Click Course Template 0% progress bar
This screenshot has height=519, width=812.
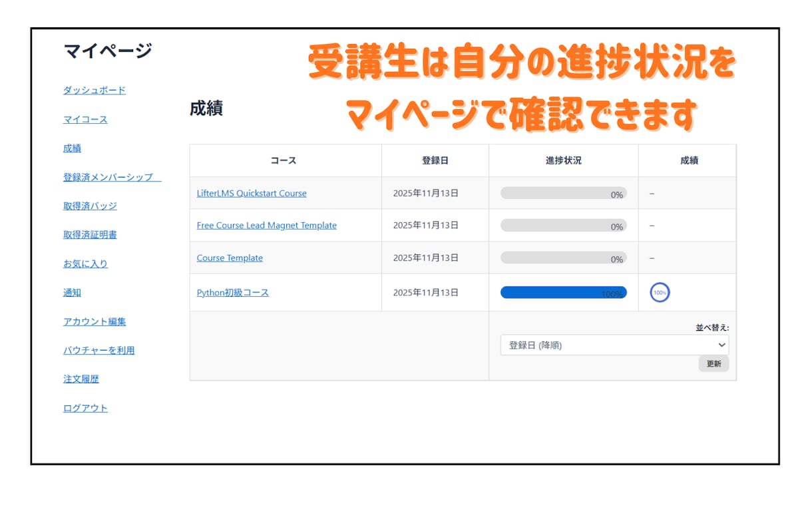[564, 258]
